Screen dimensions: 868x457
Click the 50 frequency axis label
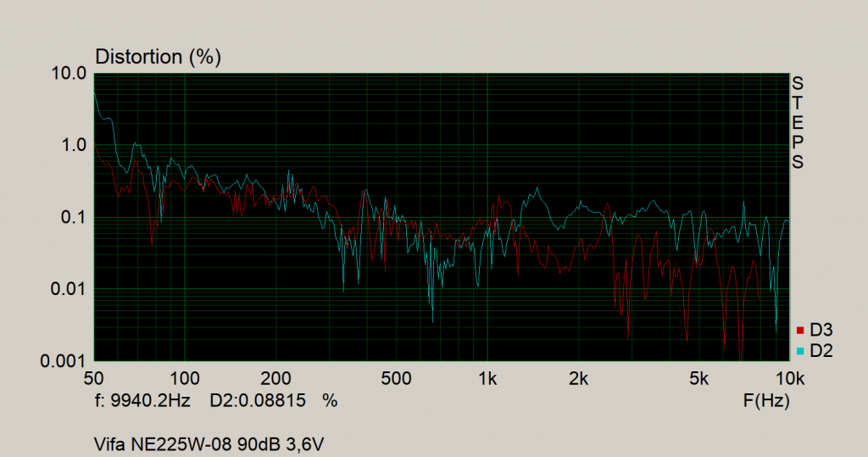click(x=93, y=378)
